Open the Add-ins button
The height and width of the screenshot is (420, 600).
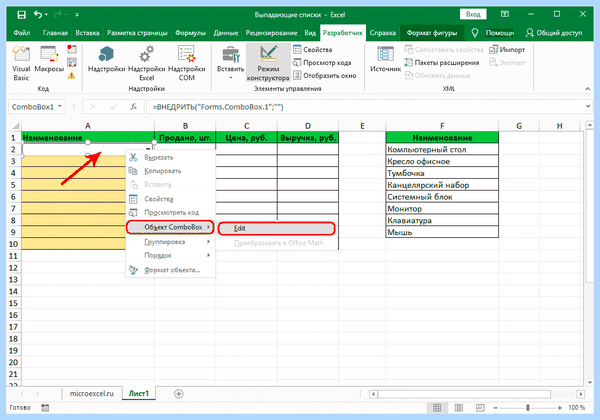pos(106,59)
